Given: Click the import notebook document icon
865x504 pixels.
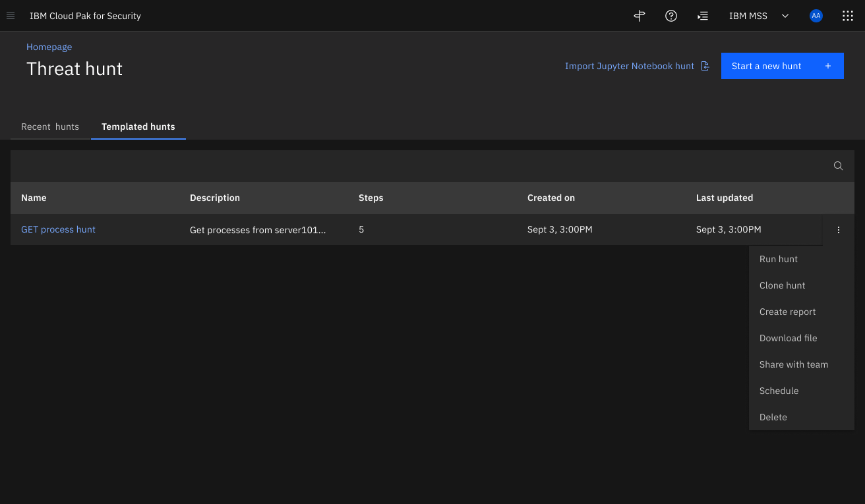Looking at the screenshot, I should click(705, 66).
